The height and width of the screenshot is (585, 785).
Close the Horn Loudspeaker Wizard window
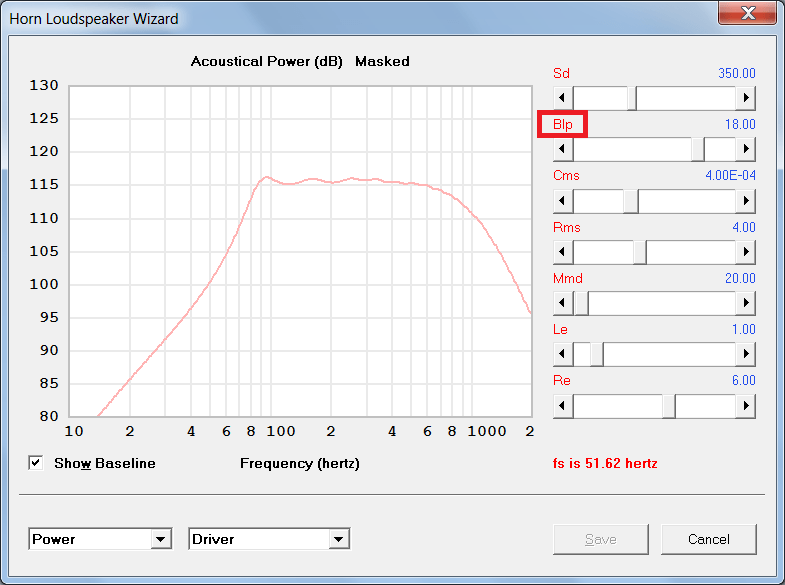[747, 12]
